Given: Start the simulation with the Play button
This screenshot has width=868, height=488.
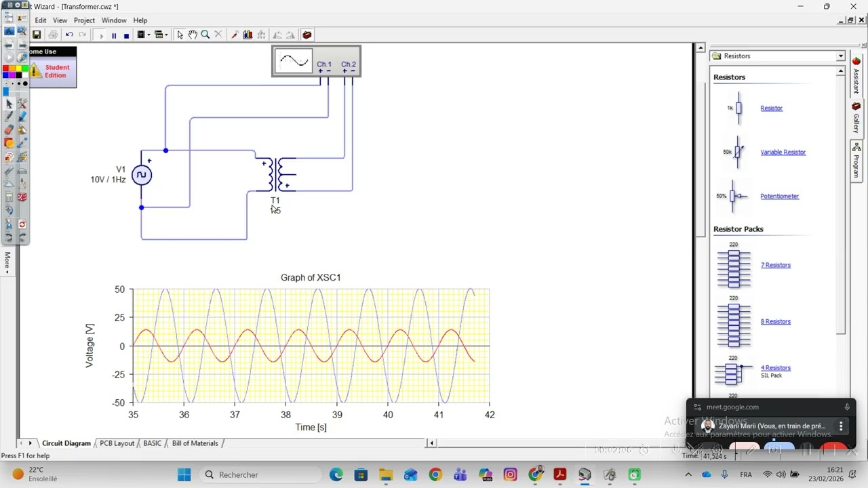Looking at the screenshot, I should [102, 35].
